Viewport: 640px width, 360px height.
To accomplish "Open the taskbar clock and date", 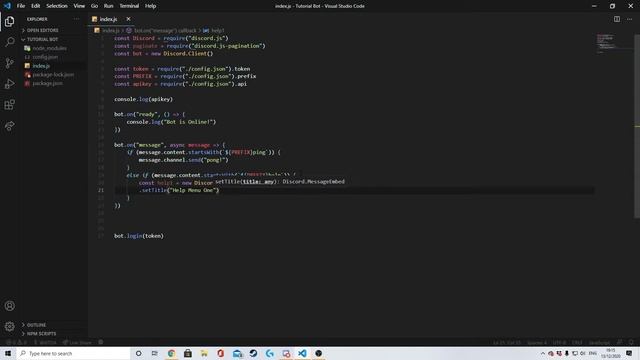I will click(611, 353).
